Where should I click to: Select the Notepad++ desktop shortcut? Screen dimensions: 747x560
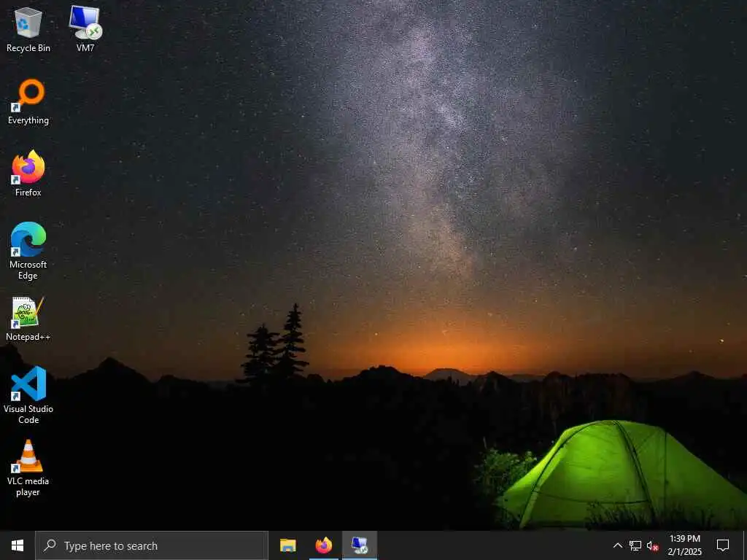[x=28, y=319]
